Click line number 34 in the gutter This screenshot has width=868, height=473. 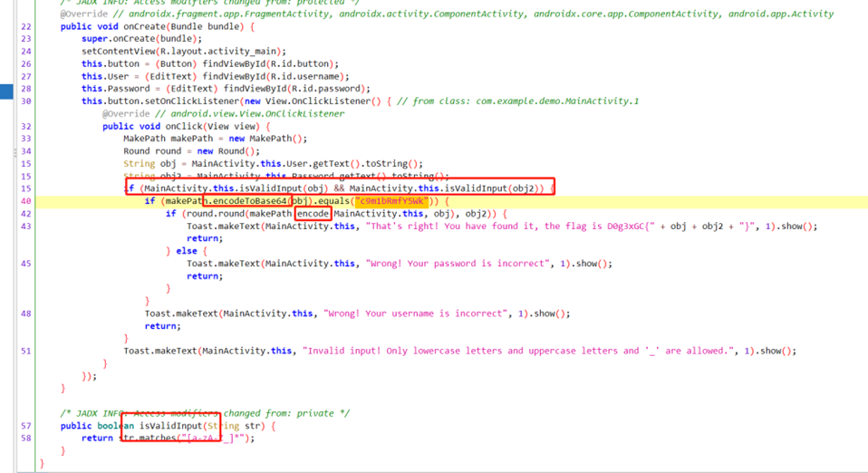26,151
